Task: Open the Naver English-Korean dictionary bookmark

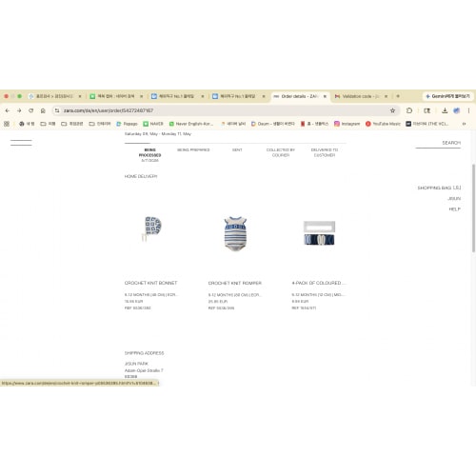Action: point(191,124)
